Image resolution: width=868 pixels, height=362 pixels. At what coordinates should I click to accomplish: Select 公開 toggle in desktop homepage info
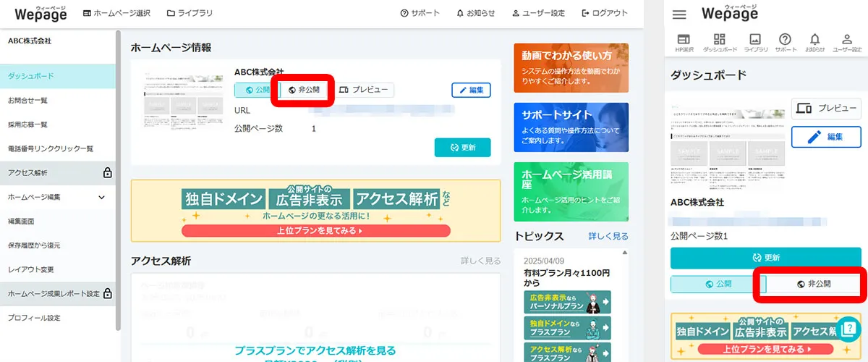point(257,90)
